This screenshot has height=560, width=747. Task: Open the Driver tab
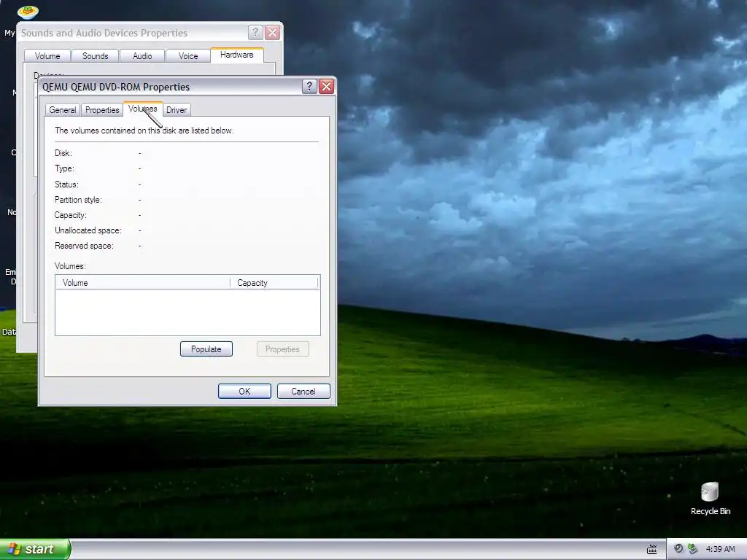(177, 110)
